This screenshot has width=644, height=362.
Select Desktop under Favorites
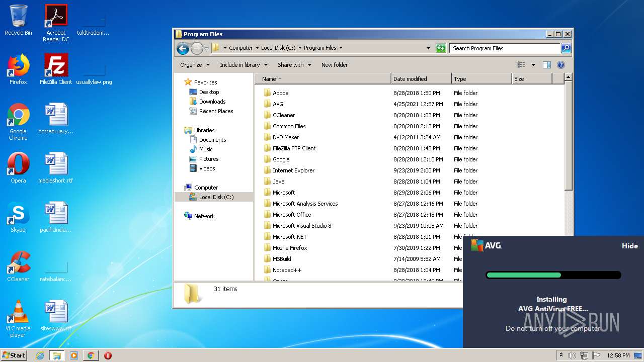pyautogui.click(x=209, y=92)
